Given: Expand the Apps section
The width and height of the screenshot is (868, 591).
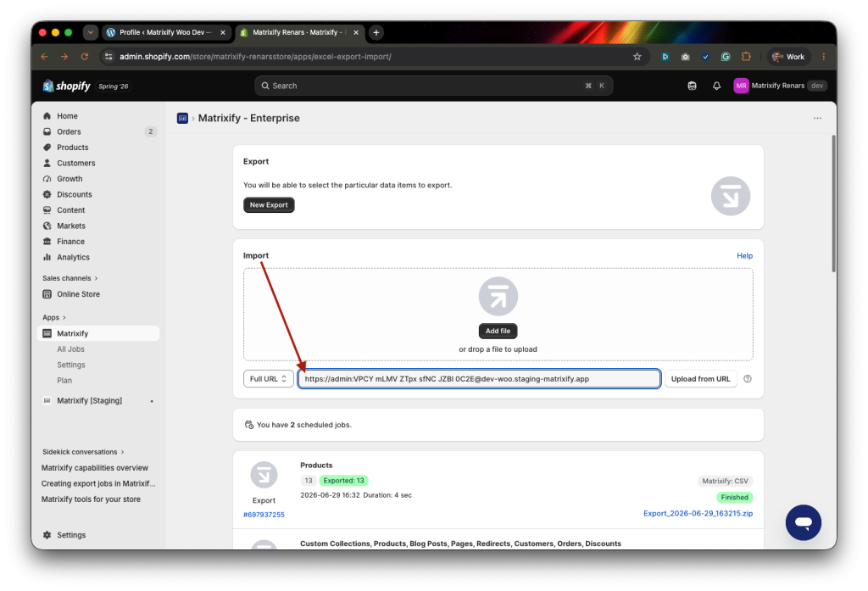Looking at the screenshot, I should pos(53,317).
